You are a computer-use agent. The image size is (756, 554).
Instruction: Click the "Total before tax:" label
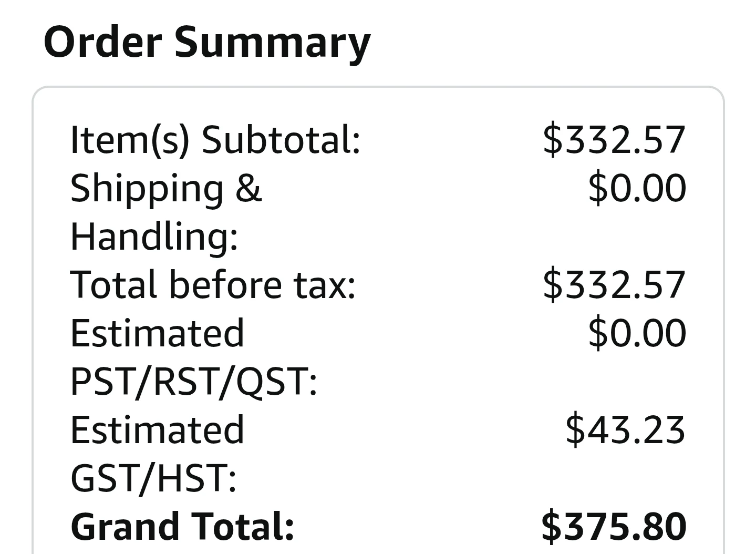(213, 285)
